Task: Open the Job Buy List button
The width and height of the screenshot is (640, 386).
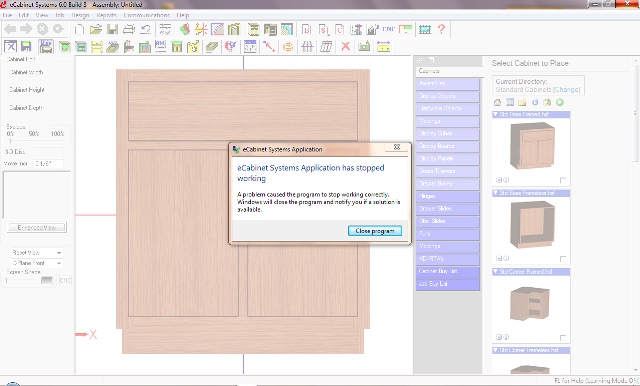Action: pos(448,284)
